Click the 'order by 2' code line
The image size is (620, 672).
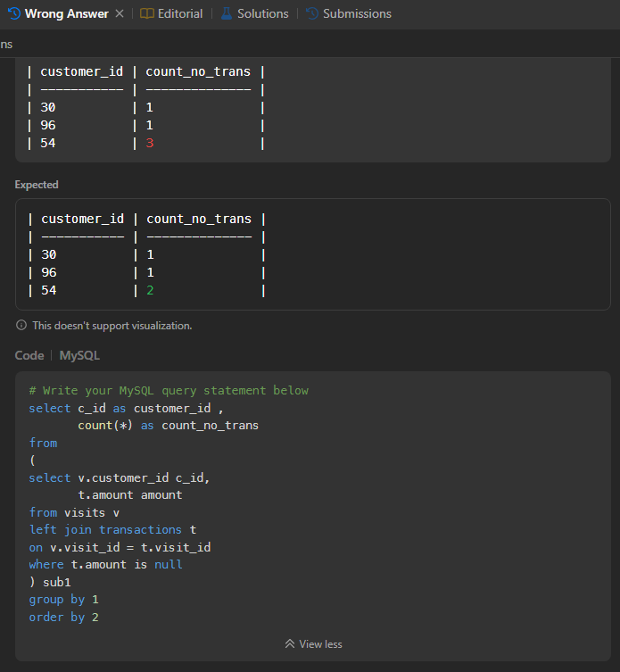(x=64, y=618)
